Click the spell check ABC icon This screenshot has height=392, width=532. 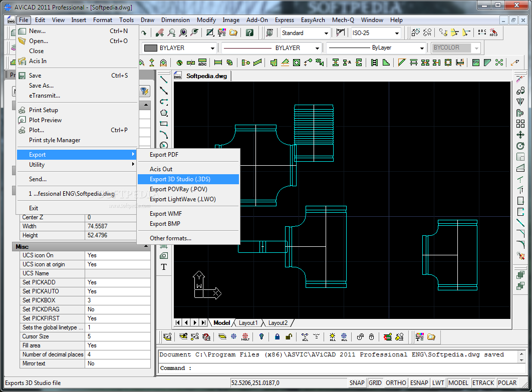(482, 33)
